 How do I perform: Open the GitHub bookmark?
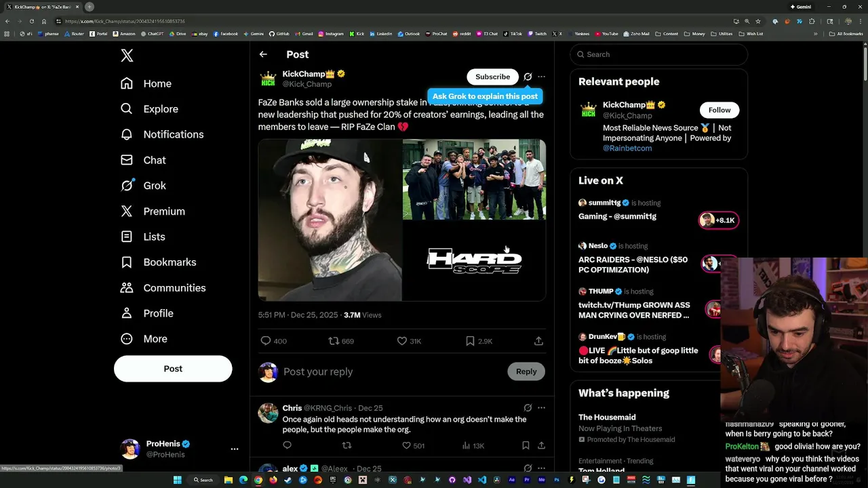(279, 34)
